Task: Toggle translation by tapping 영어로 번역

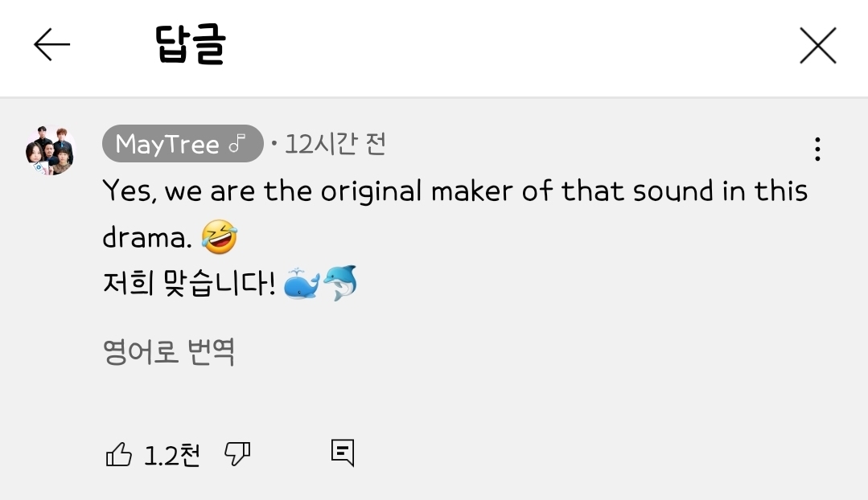Action: tap(167, 352)
